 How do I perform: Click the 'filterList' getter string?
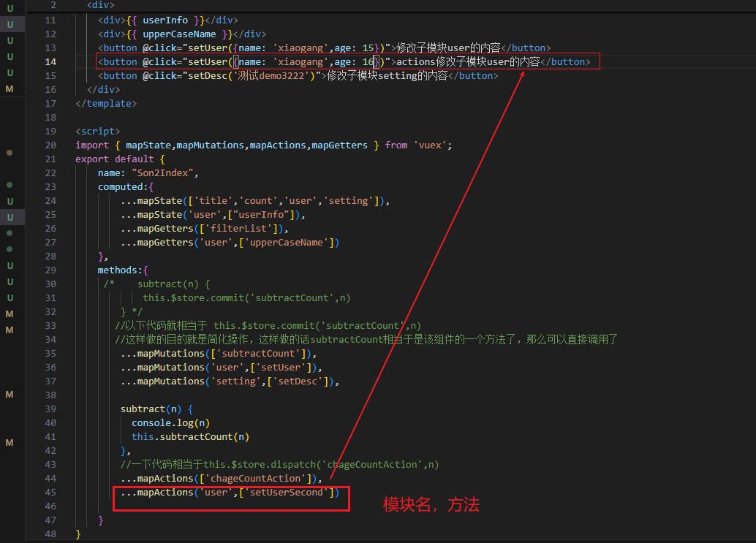pyautogui.click(x=238, y=228)
